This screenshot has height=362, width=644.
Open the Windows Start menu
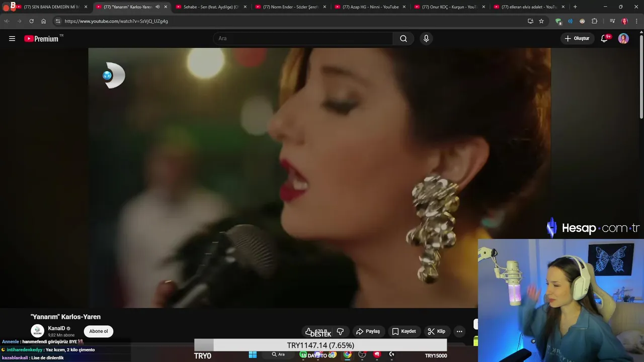tap(253, 354)
